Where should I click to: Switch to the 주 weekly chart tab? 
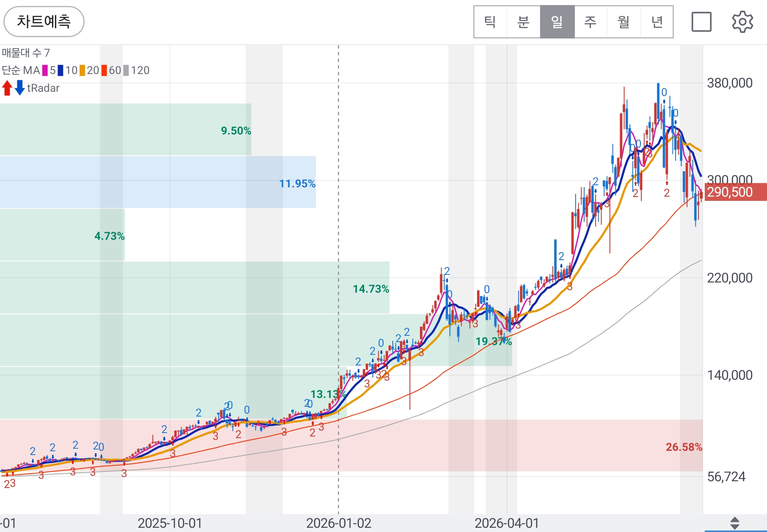click(x=590, y=22)
